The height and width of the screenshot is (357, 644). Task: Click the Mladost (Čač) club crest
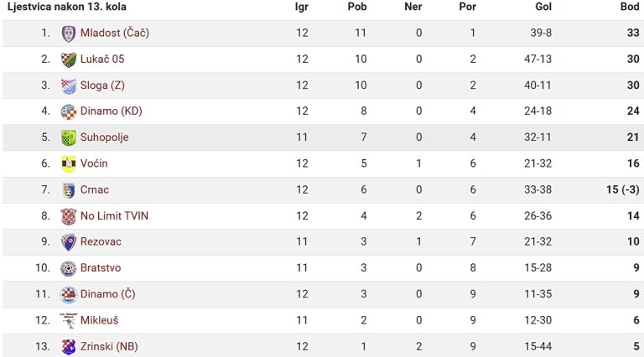69,34
